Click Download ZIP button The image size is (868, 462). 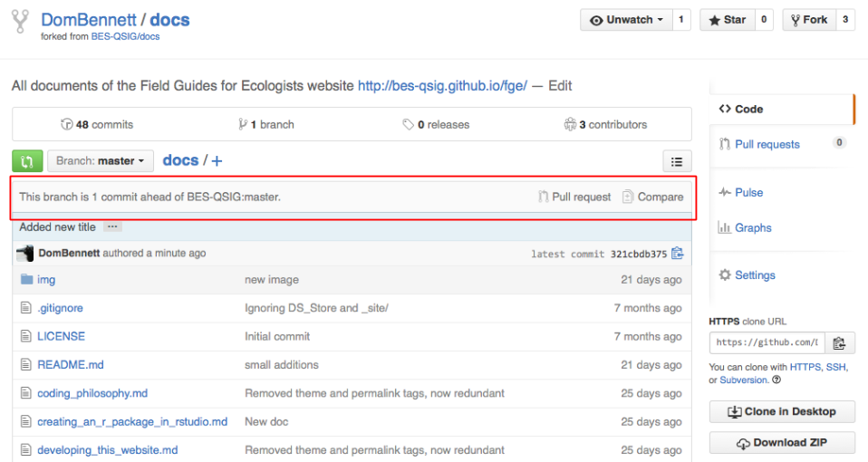[782, 443]
